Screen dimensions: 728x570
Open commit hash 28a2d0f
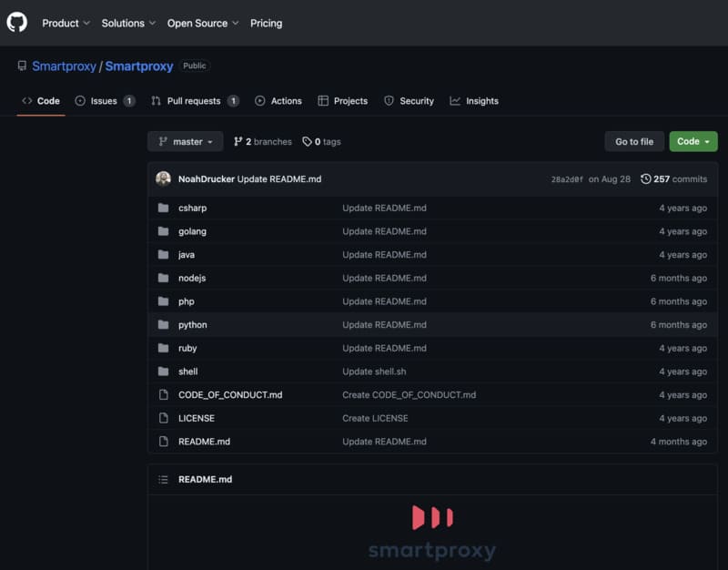(567, 179)
